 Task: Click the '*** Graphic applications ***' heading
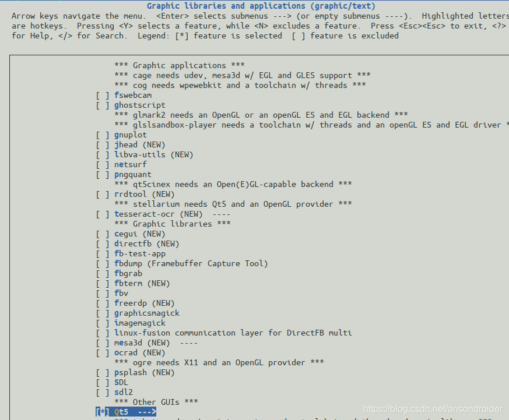[x=180, y=65]
